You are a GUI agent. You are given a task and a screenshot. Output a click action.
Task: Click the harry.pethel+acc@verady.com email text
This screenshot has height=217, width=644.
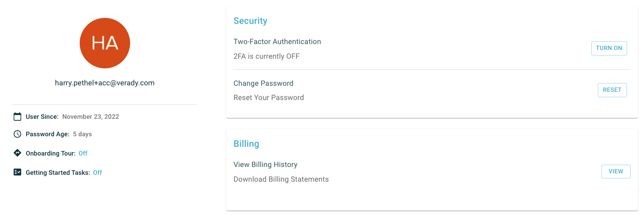pyautogui.click(x=105, y=83)
